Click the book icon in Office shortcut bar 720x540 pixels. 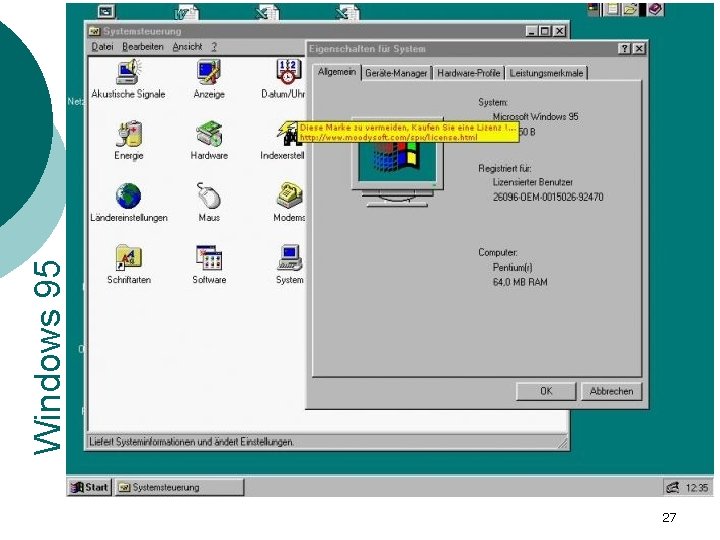(656, 9)
